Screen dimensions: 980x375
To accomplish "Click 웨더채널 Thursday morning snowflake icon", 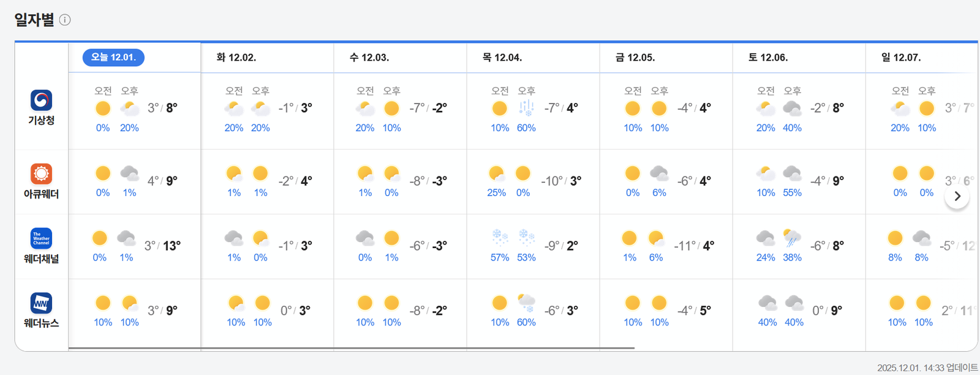I will 500,237.
